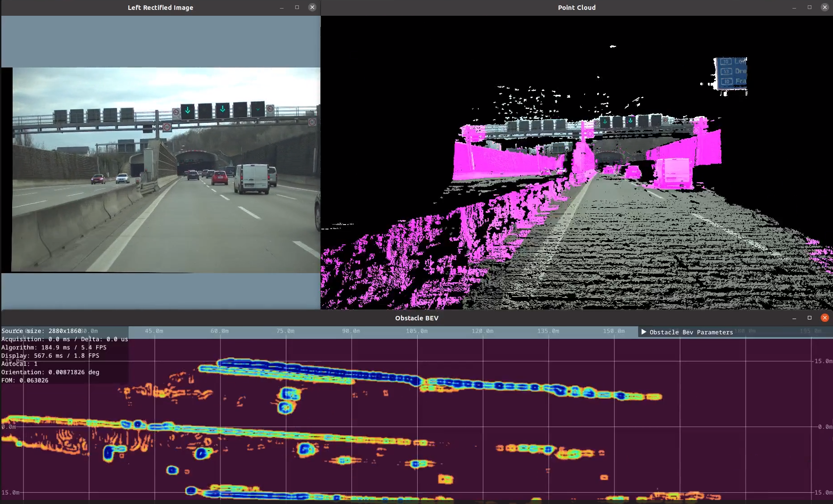Screen dimensions: 833x504
Task: Minimize the Left Rectified Image window
Action: 282,8
